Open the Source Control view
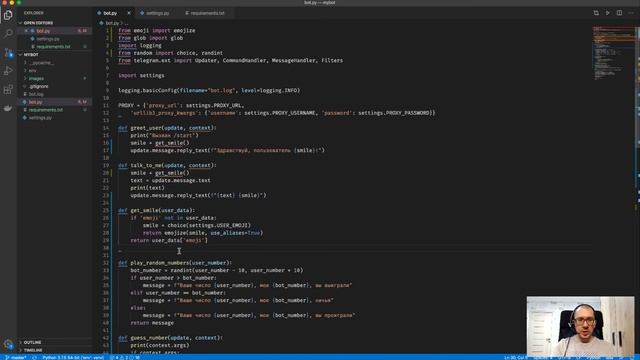Viewport: 640px width, 360px height. click(x=8, y=52)
